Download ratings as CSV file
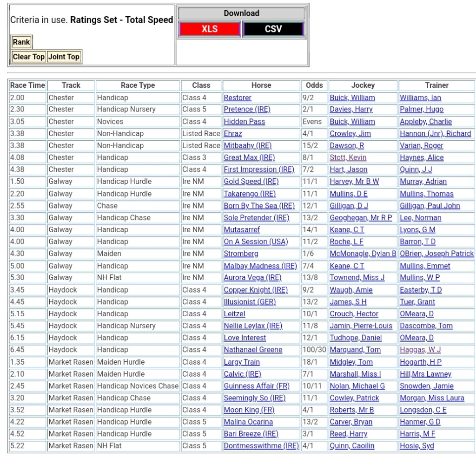Viewport: 476px width, 457px height. tap(273, 29)
